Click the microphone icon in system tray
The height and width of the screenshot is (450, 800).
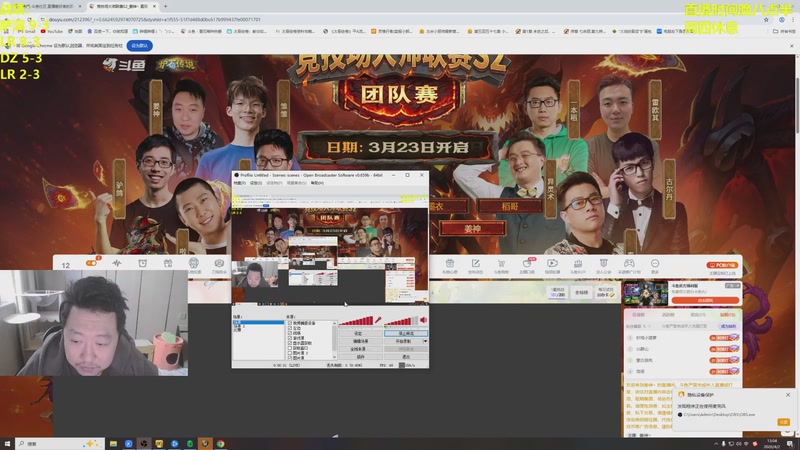(x=723, y=444)
